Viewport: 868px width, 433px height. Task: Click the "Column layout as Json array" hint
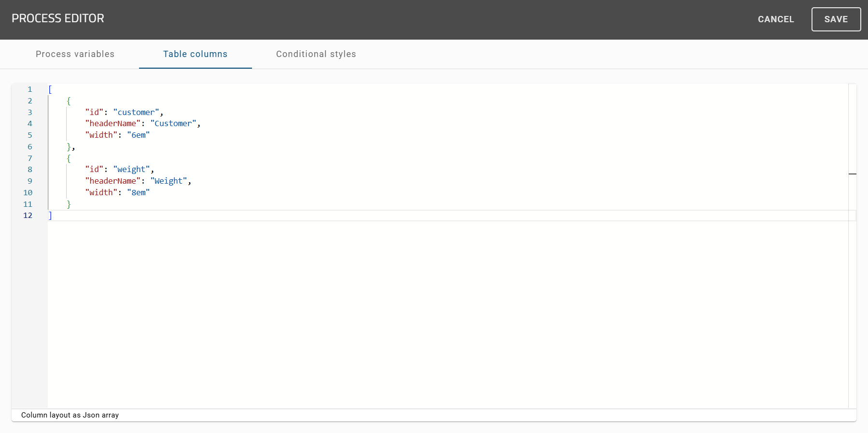coord(70,415)
